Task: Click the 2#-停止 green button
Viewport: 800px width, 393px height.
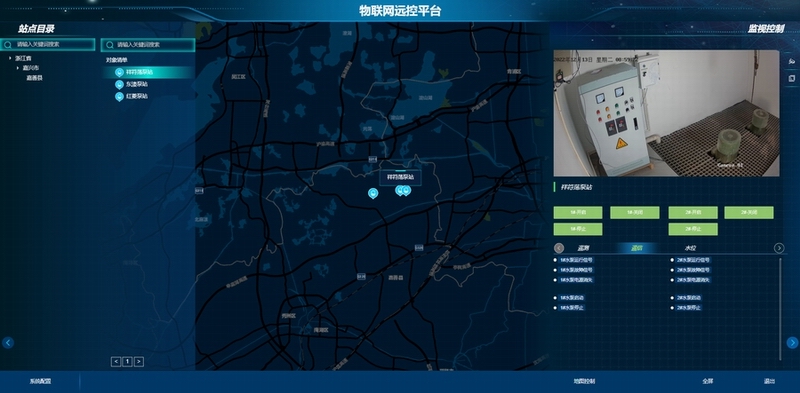Action: tap(693, 229)
